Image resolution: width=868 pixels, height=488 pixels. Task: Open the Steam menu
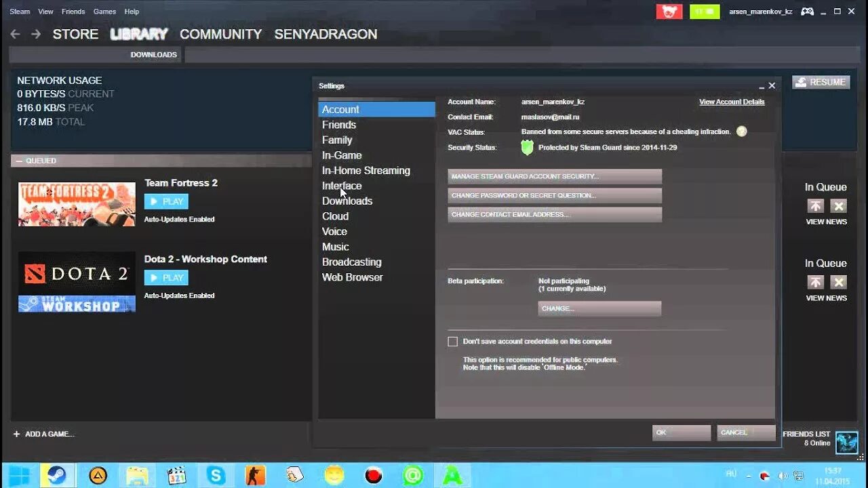click(20, 12)
